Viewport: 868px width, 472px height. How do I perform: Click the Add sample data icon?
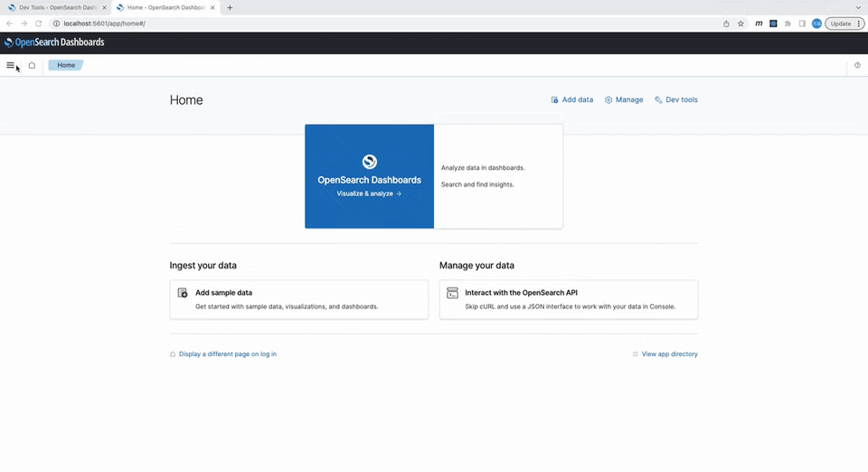[183, 293]
